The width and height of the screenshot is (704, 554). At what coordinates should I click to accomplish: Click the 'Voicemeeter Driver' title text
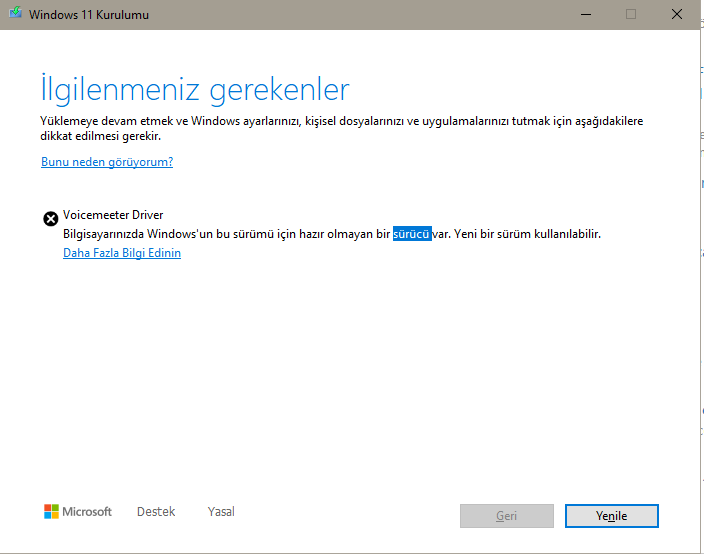tap(113, 215)
